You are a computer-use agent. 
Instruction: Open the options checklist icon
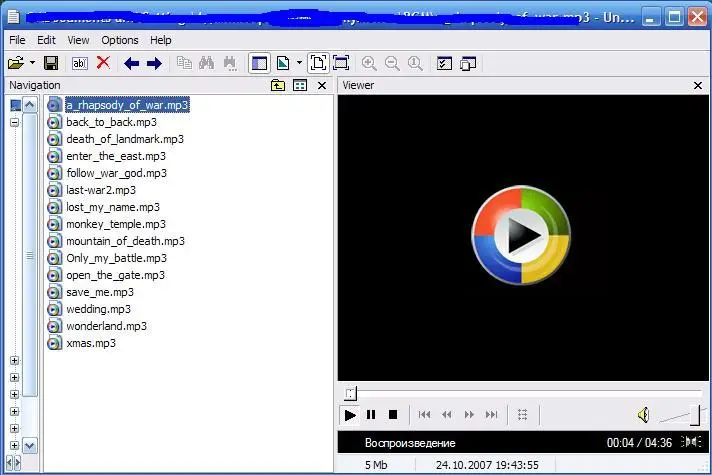(444, 63)
